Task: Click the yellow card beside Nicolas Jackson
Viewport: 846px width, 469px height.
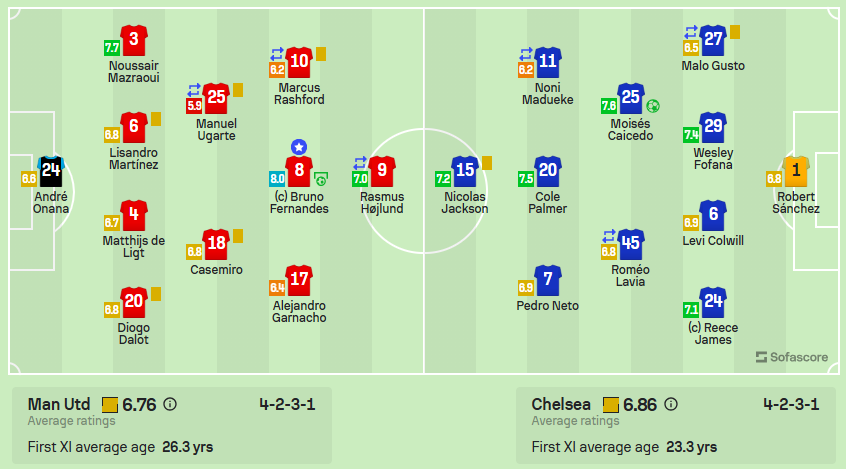Action: 487,163
